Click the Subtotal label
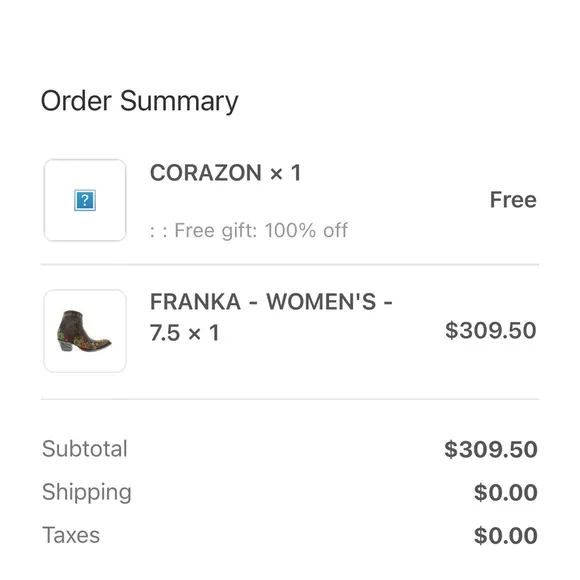 pos(85,449)
